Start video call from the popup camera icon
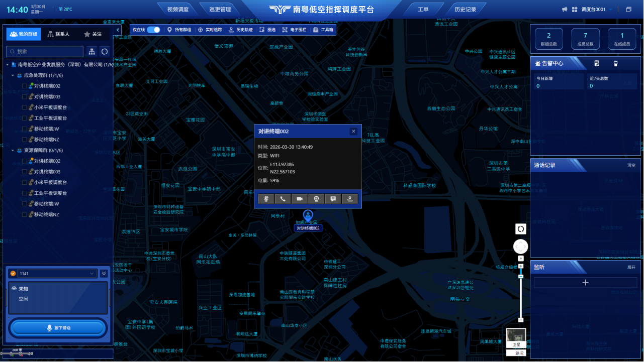 300,199
